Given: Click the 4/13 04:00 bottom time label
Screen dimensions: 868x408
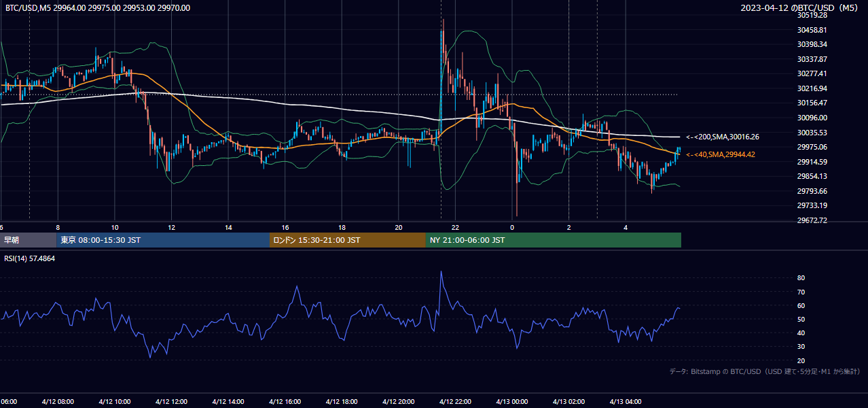Looking at the screenshot, I should coord(626,402).
